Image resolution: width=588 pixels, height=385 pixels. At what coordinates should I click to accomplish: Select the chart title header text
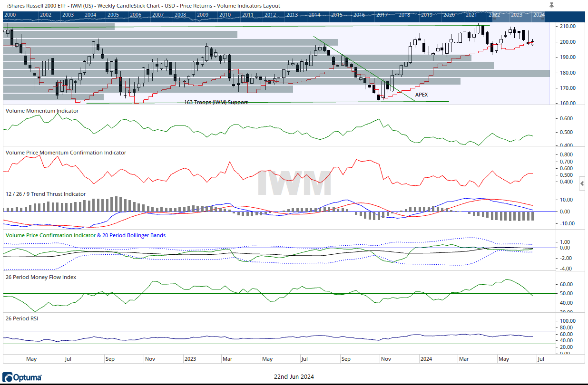point(144,6)
